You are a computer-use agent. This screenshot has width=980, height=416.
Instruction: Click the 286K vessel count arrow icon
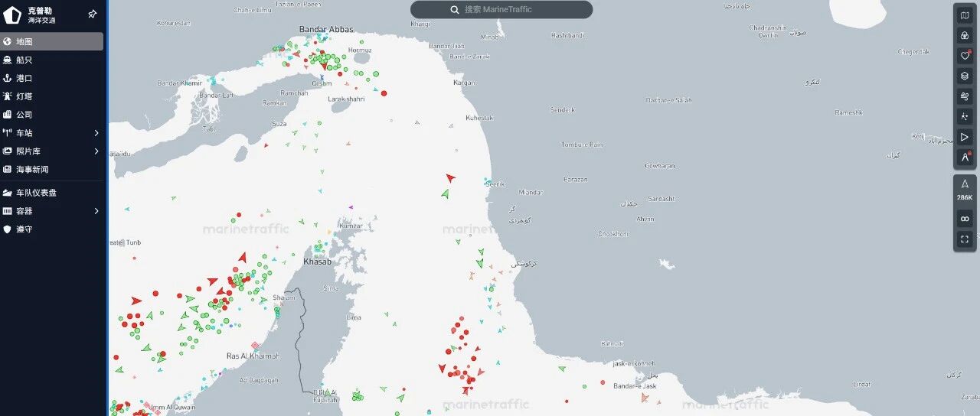(x=965, y=184)
